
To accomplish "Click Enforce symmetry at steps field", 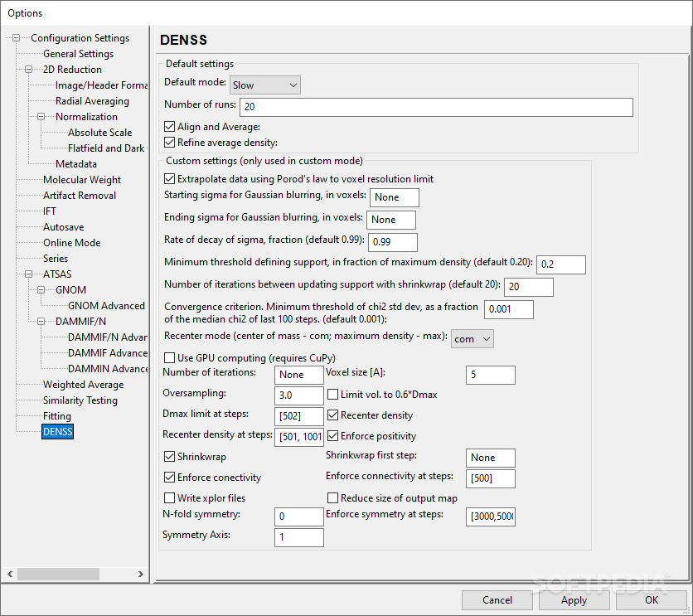I will 491,517.
